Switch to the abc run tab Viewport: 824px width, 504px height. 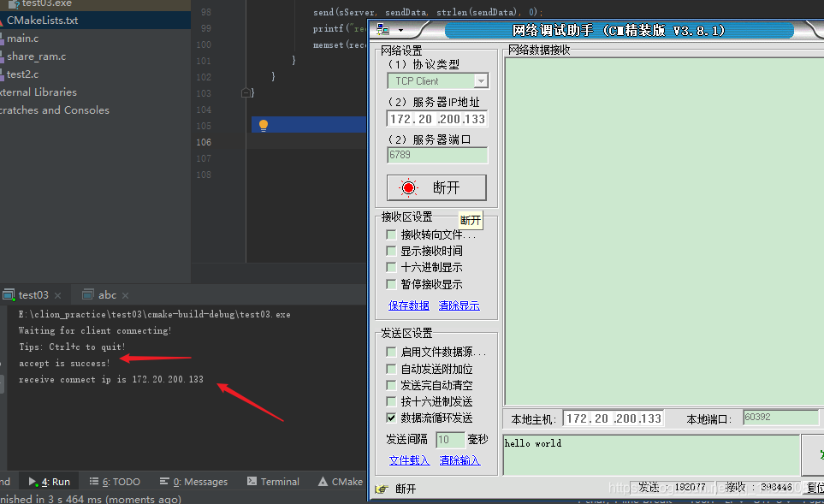pos(107,295)
